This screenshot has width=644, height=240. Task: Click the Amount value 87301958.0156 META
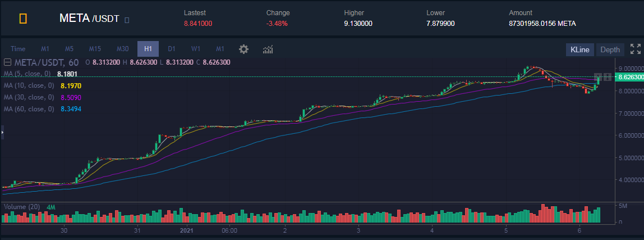[542, 24]
